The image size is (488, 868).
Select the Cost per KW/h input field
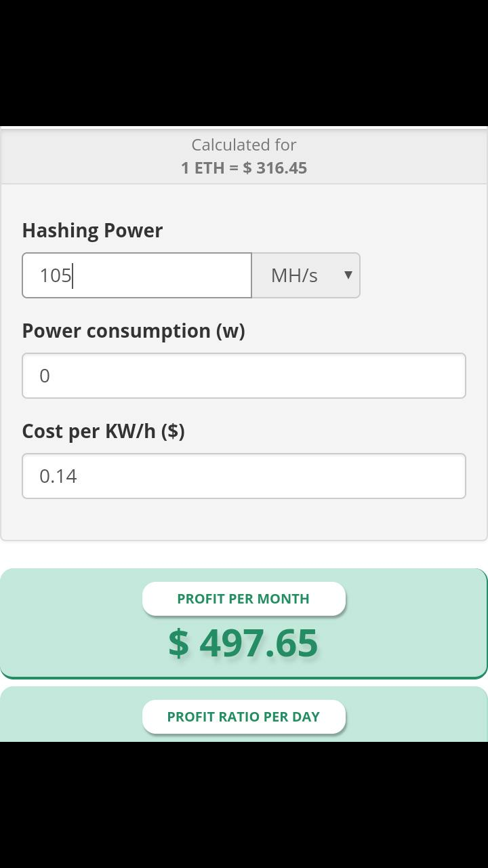click(x=244, y=476)
